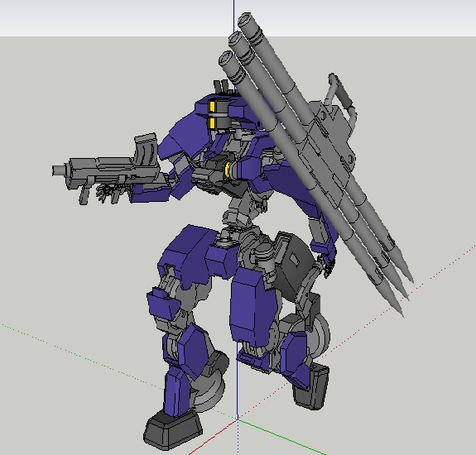Select the solid red axis line

[x=213, y=437]
